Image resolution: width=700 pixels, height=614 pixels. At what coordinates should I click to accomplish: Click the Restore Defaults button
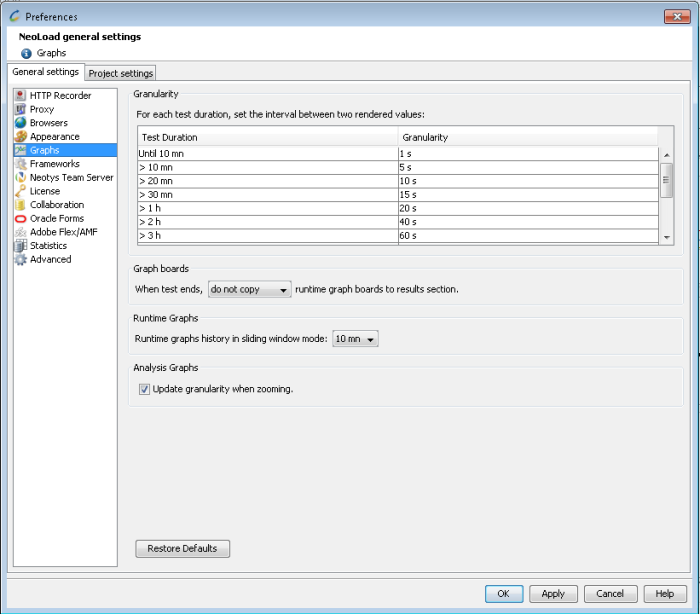(182, 549)
